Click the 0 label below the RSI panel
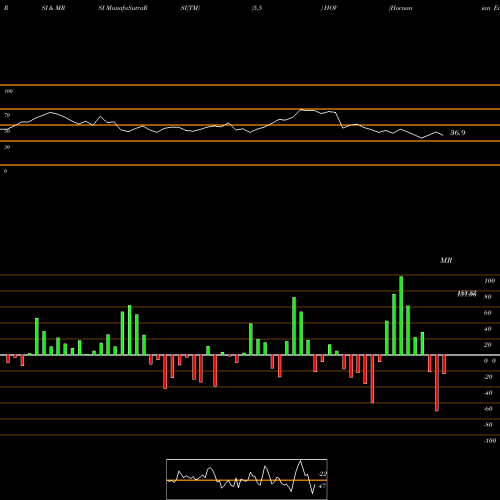This screenshot has height=500, width=500. [x=5, y=171]
